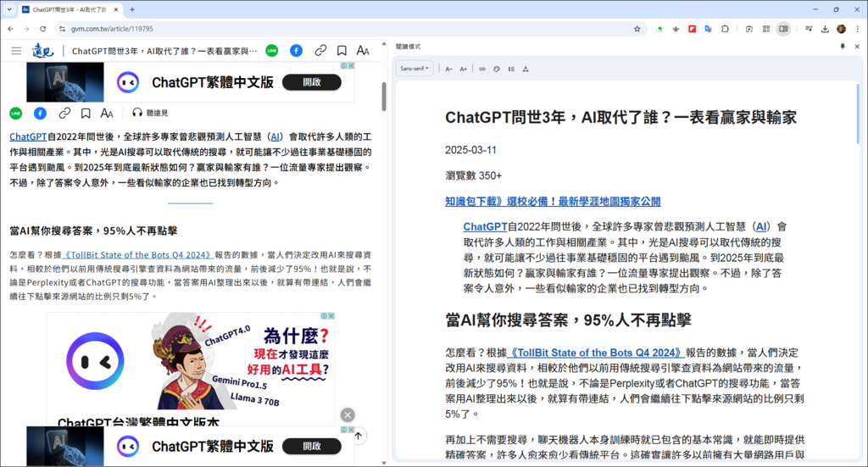Open the Chrome profile avatar

842,29
